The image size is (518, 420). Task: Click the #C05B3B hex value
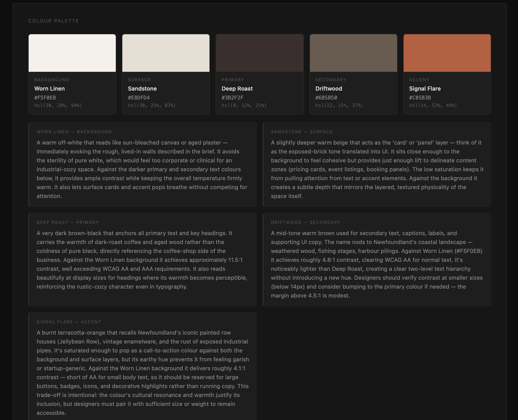[420, 98]
